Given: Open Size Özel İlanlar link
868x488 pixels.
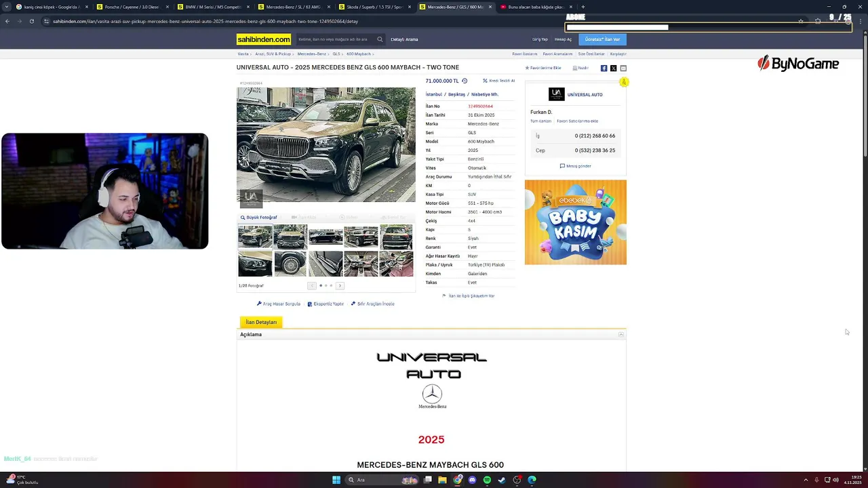Looking at the screenshot, I should 591,54.
